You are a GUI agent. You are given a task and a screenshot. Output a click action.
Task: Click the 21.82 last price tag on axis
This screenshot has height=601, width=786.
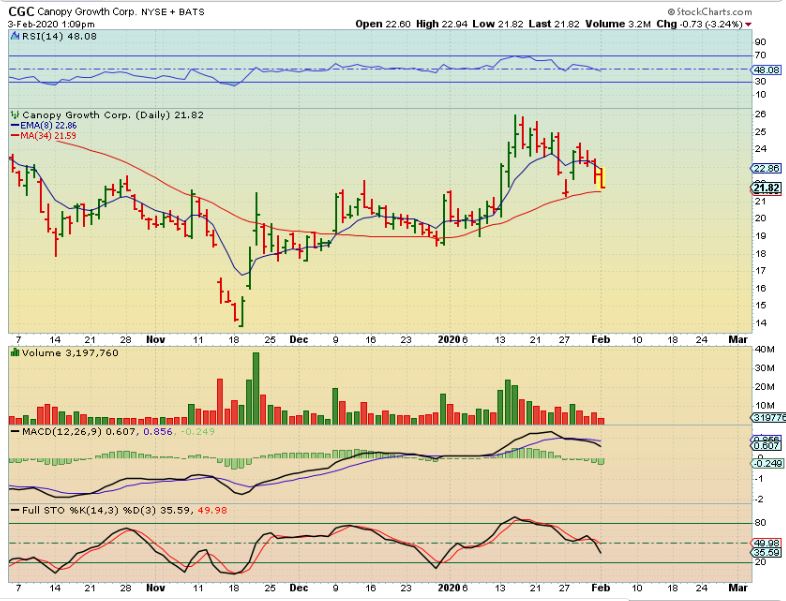[x=765, y=188]
